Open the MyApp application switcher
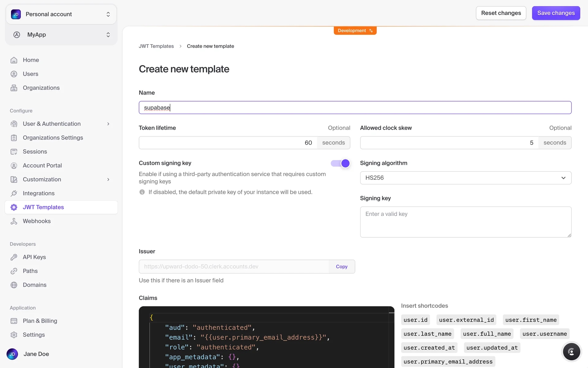This screenshot has width=588, height=368. coord(61,35)
